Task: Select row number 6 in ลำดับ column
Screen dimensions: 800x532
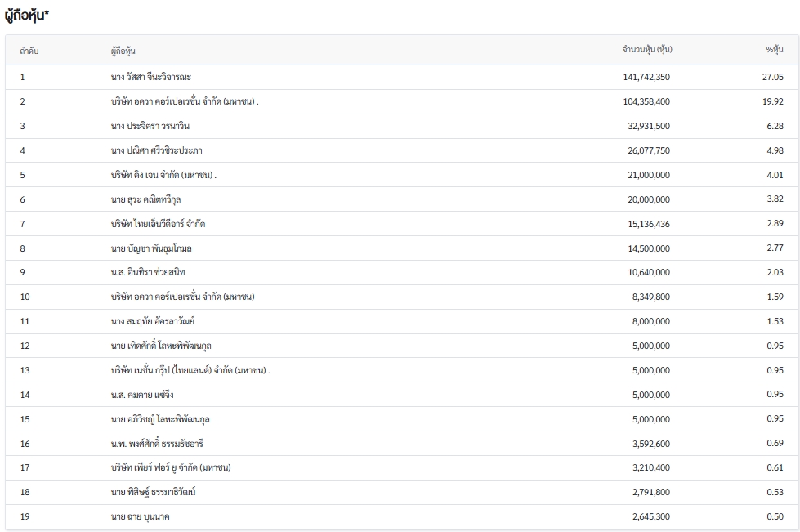Action: click(x=23, y=199)
